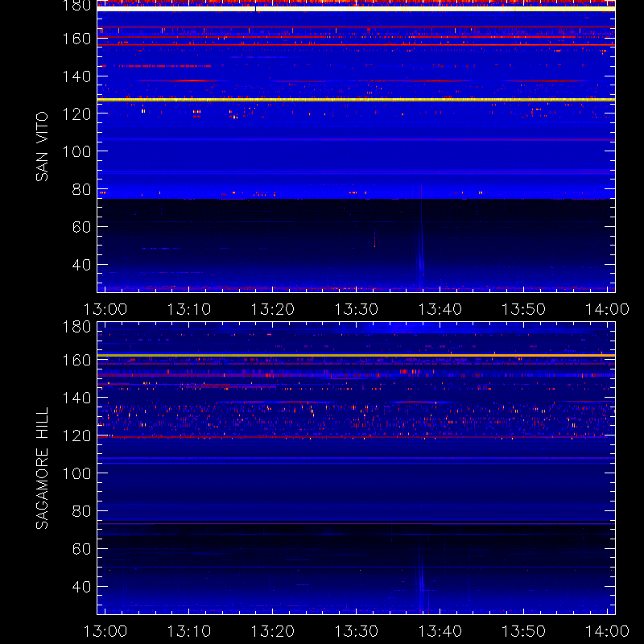This screenshot has height=644, width=644.
Task: Click 14:00 under the Sagamore Hill plot
Action: (x=608, y=631)
